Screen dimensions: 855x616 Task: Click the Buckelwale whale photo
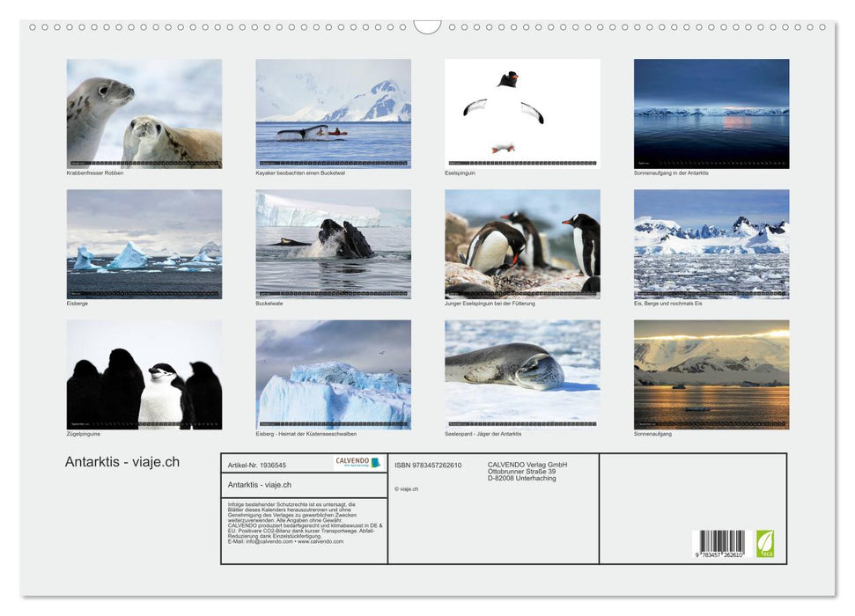(332, 244)
